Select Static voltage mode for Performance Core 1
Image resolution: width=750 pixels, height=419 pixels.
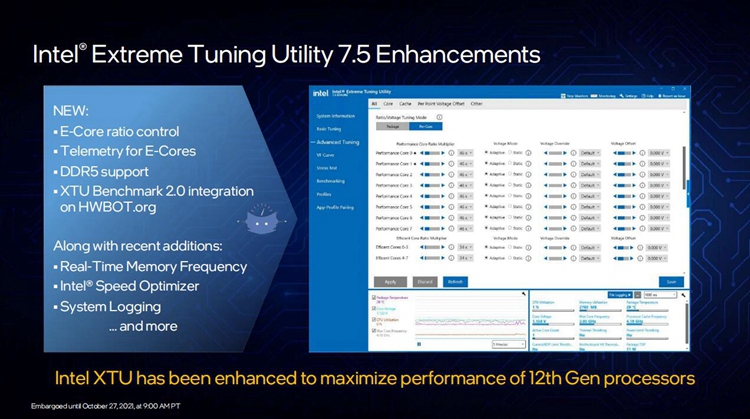tap(516, 164)
